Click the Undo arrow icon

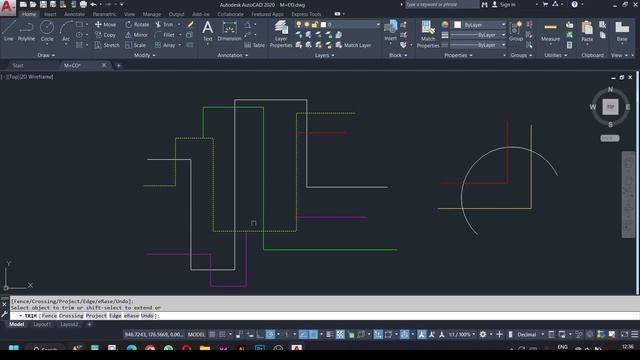point(93,4)
